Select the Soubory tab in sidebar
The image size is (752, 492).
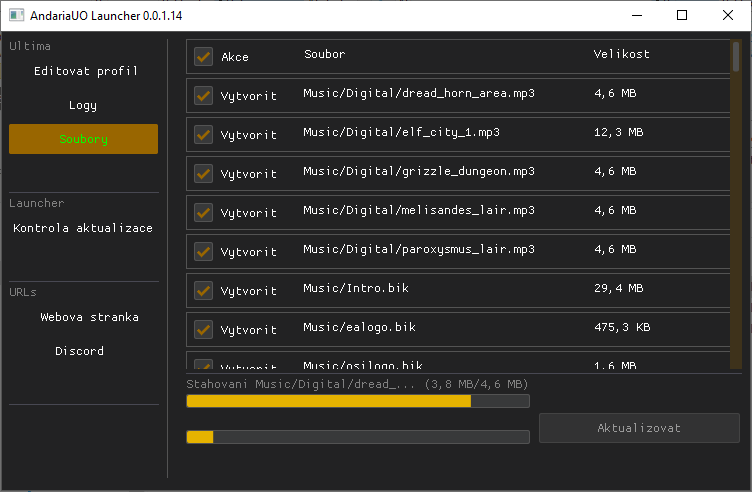tap(84, 139)
